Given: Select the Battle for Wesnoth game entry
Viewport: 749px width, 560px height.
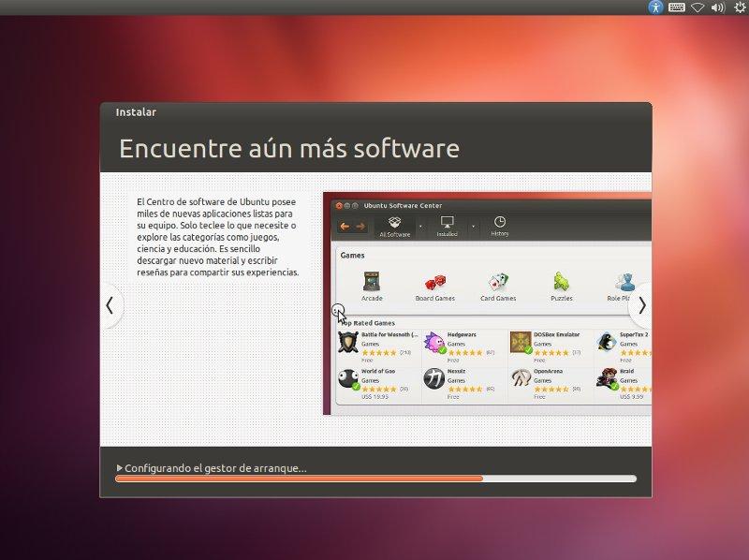Looking at the screenshot, I should click(x=373, y=342).
